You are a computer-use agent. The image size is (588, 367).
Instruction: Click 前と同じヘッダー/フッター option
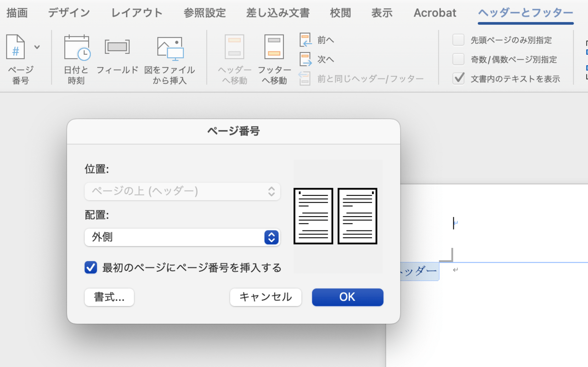point(362,79)
